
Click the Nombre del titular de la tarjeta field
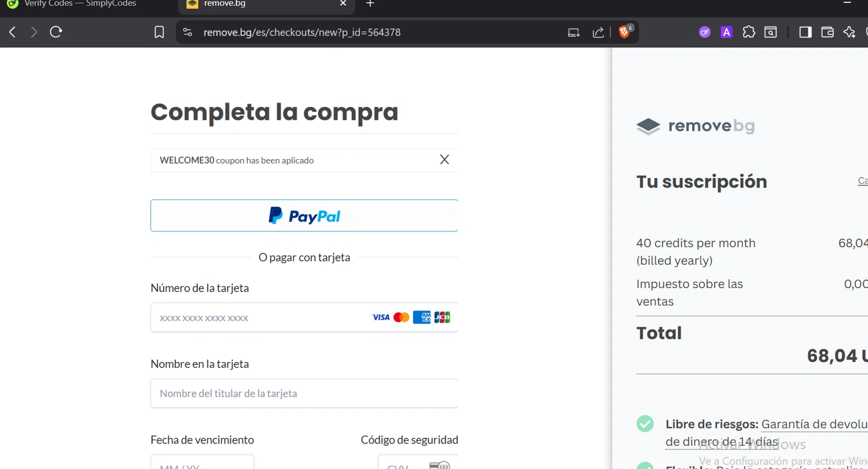304,393
